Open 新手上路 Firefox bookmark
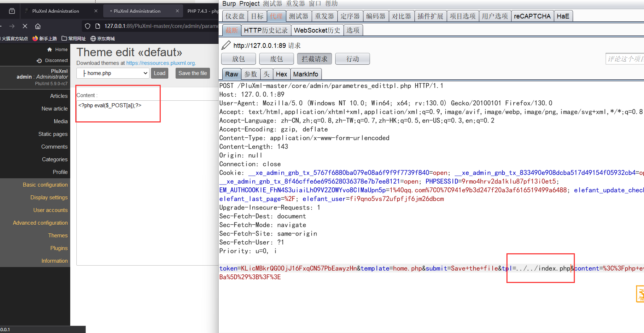The width and height of the screenshot is (644, 333). coord(45,38)
